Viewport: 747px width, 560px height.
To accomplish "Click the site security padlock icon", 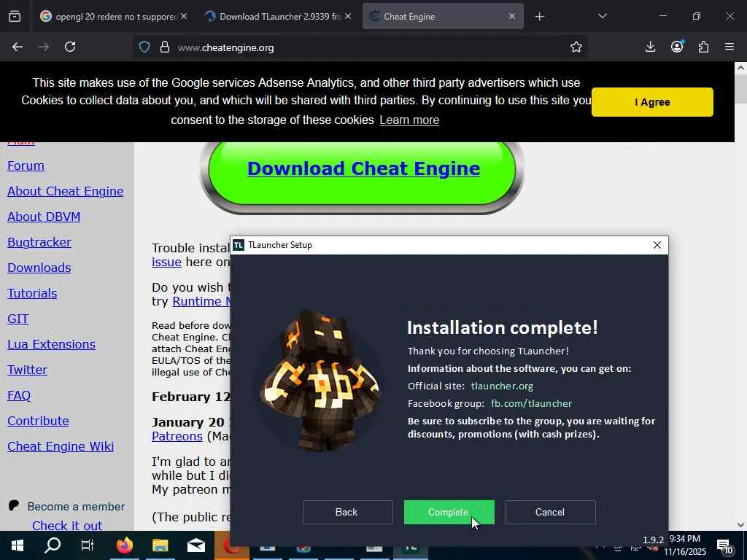I will click(x=165, y=47).
